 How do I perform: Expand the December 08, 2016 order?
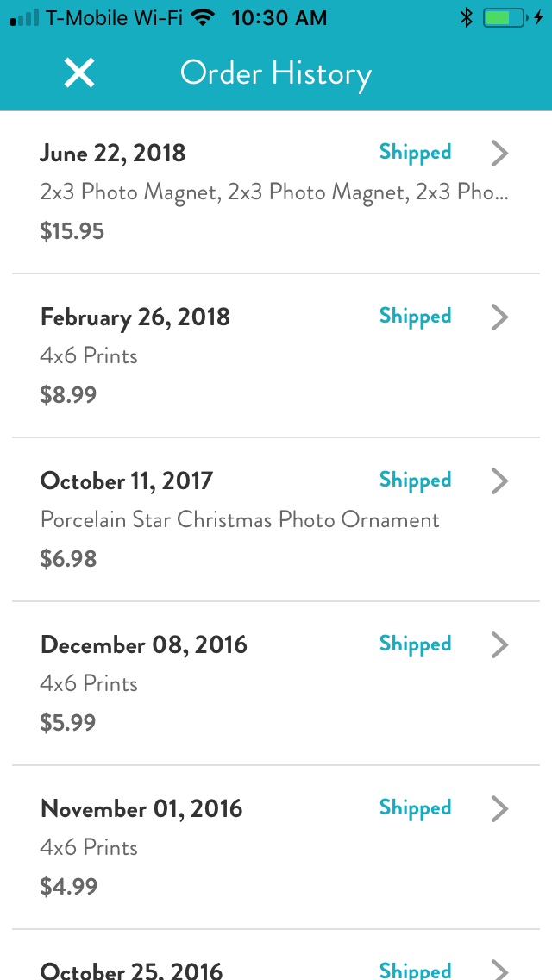point(499,645)
